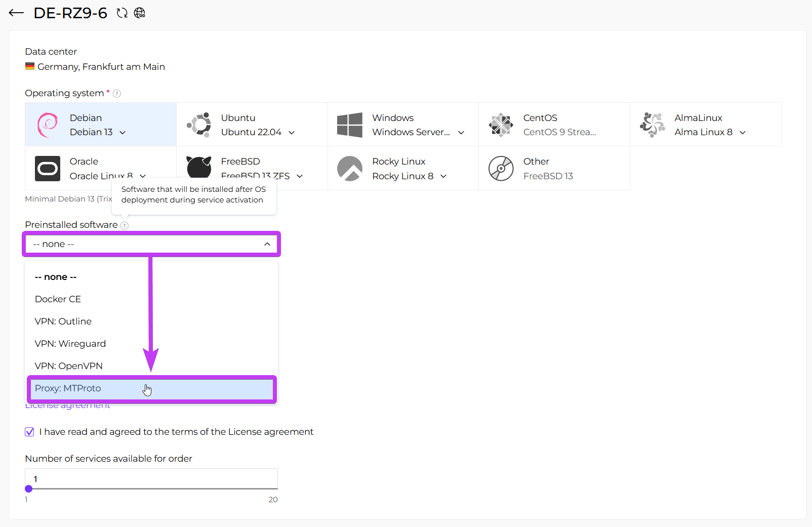The height and width of the screenshot is (527, 812).
Task: Choose Proxy: MTProto from the list
Action: click(151, 389)
